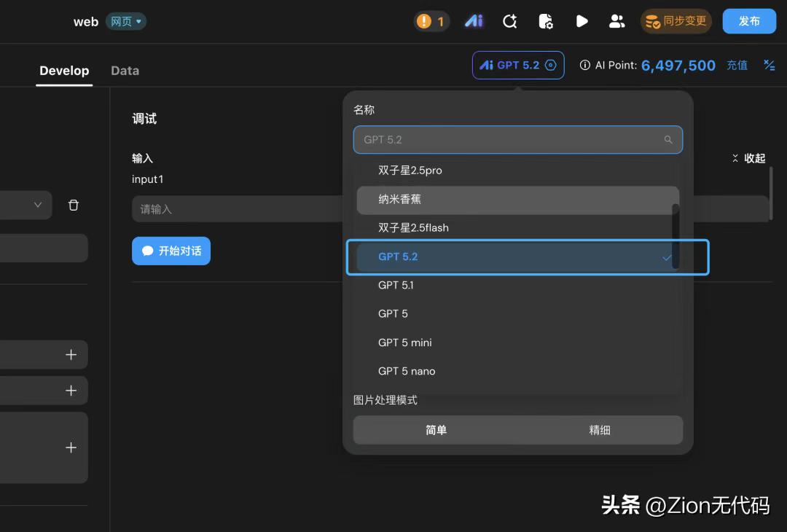The height and width of the screenshot is (532, 787).
Task: Click the run/preview play icon in top bar
Action: (582, 21)
